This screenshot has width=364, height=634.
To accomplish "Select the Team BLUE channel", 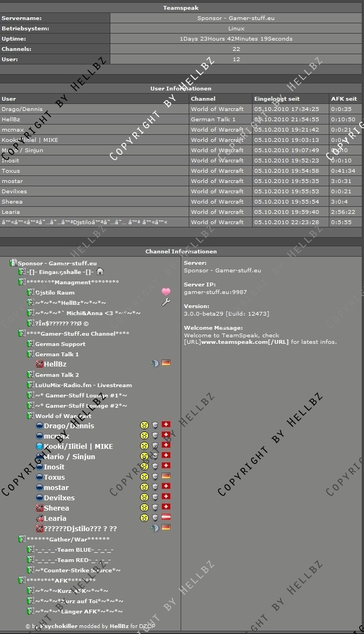I will 72,550.
